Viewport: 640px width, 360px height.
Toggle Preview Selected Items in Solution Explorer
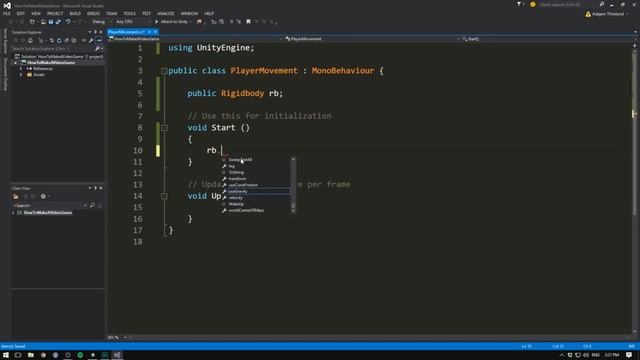coord(99,40)
